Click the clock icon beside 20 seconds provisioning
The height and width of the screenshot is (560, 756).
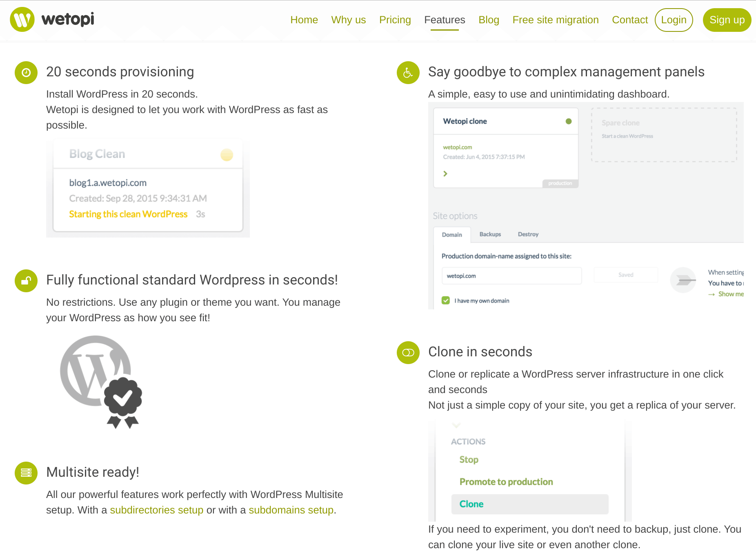pos(26,73)
